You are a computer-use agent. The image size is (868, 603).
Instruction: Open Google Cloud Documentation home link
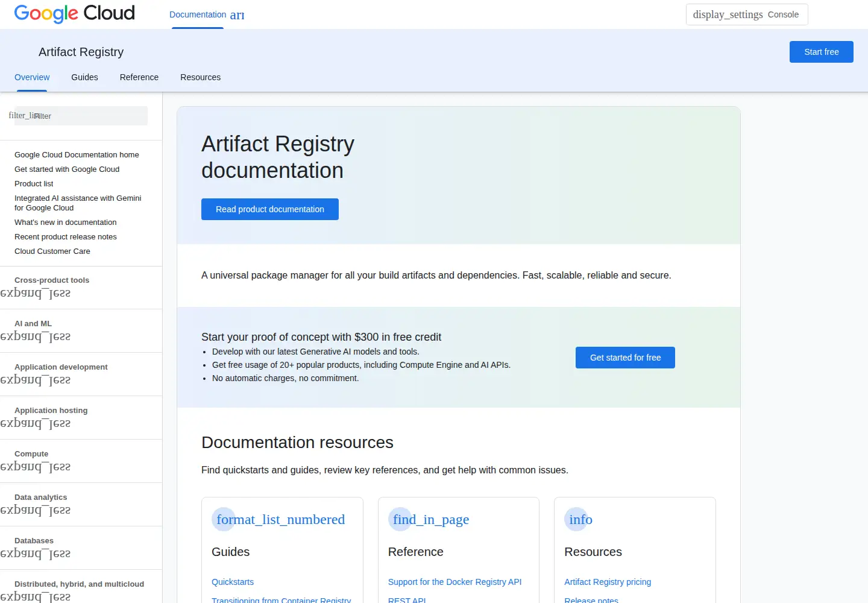(x=77, y=155)
